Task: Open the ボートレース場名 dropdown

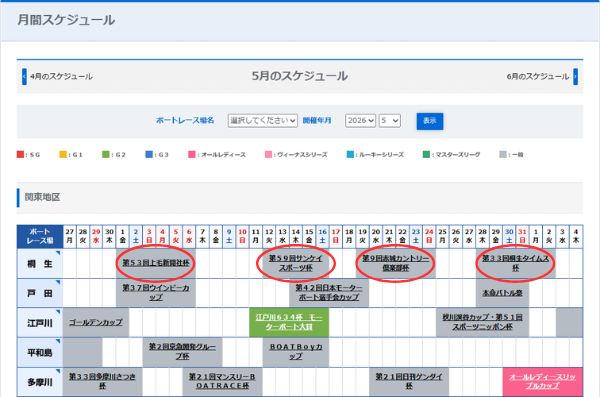Action: pyautogui.click(x=262, y=121)
